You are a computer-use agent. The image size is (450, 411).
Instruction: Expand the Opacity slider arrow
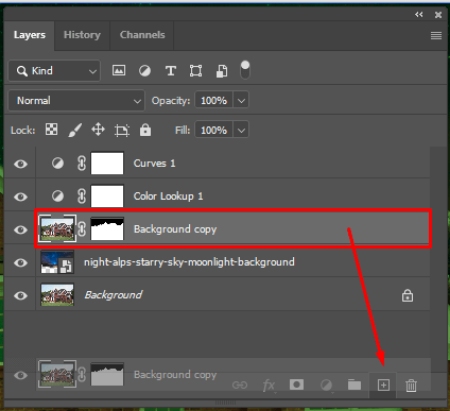click(241, 100)
